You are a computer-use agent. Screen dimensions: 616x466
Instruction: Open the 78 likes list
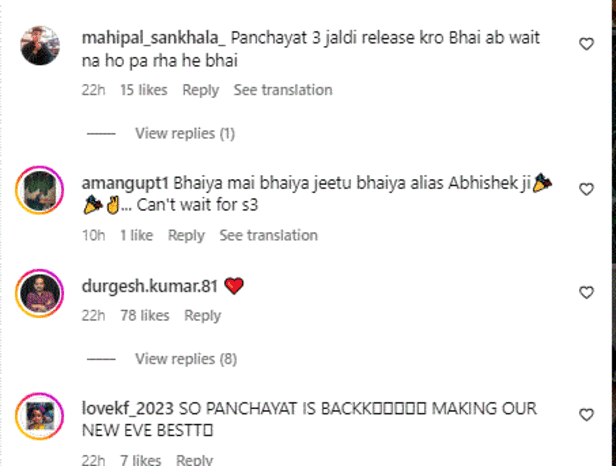[145, 316]
